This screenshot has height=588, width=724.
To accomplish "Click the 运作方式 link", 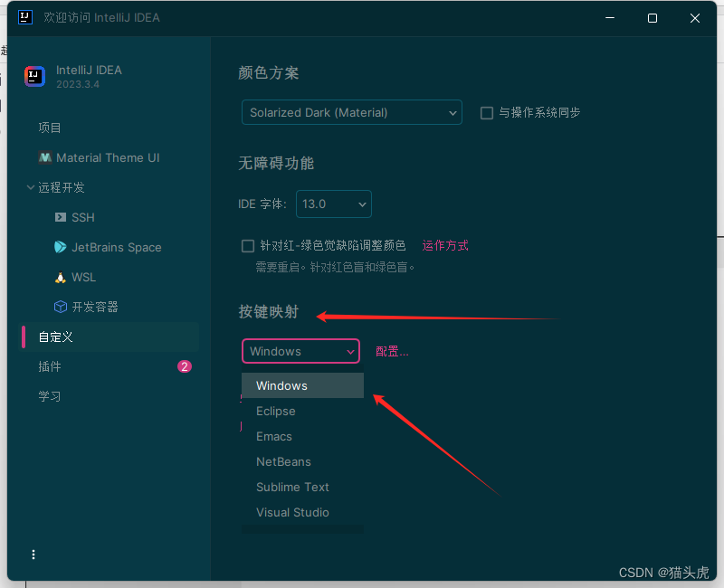I will 445,245.
